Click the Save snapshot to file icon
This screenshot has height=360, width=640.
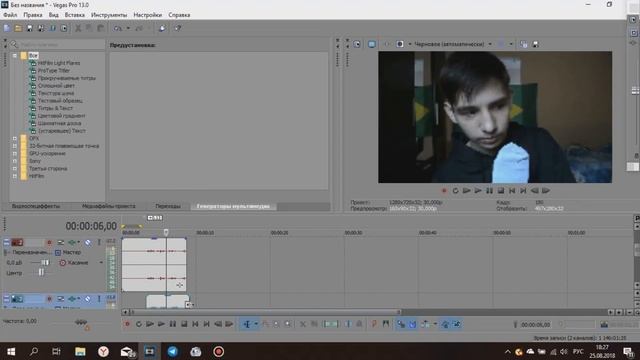(x=536, y=44)
